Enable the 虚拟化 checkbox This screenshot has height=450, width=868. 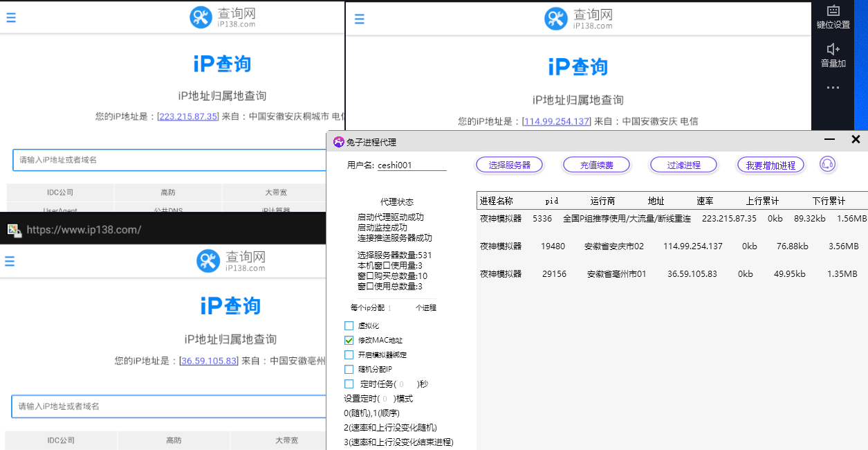tap(349, 325)
